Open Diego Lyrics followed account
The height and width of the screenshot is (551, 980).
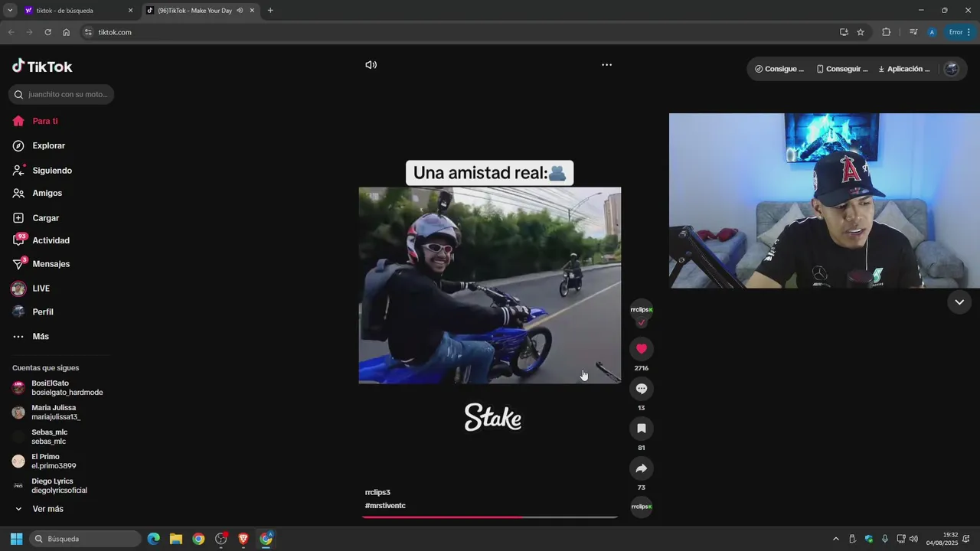[x=51, y=486]
